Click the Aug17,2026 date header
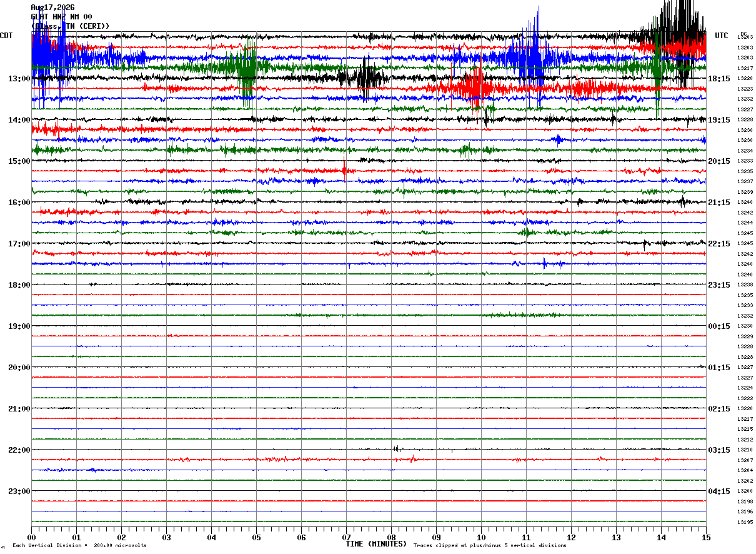The height and width of the screenshot is (554, 756). tap(52, 8)
